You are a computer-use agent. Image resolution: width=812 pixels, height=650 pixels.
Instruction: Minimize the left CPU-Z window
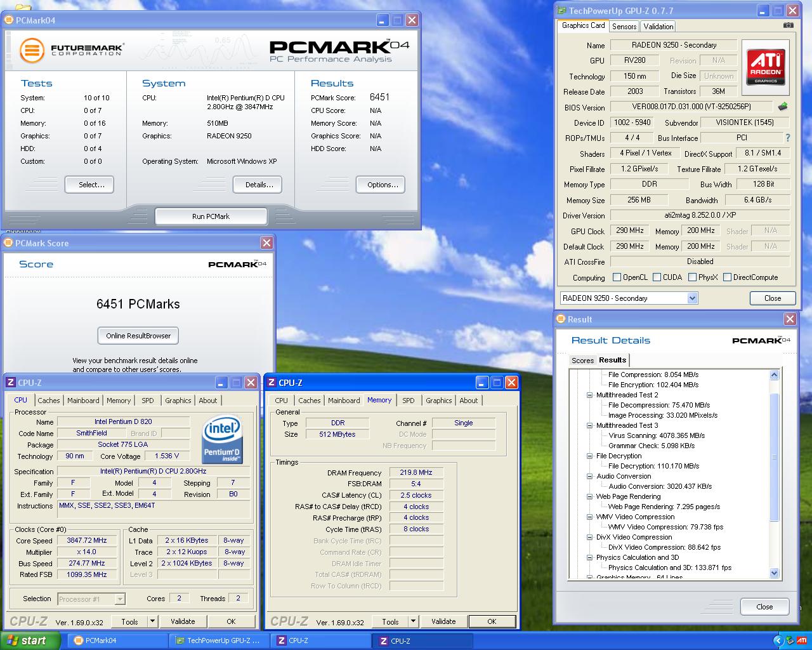221,382
